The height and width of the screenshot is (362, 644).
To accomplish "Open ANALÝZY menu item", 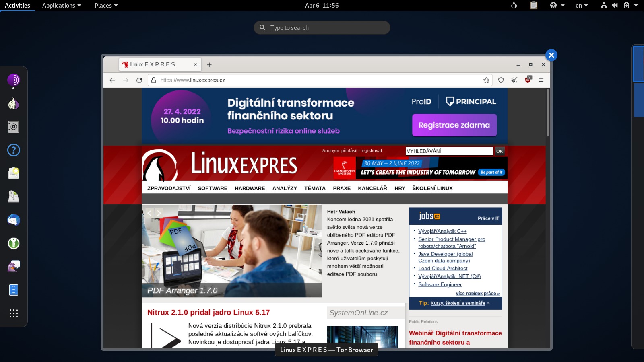I will 285,188.
